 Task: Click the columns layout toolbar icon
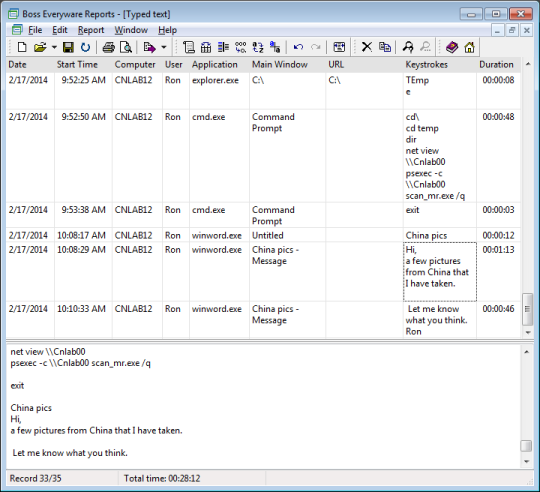tap(223, 47)
